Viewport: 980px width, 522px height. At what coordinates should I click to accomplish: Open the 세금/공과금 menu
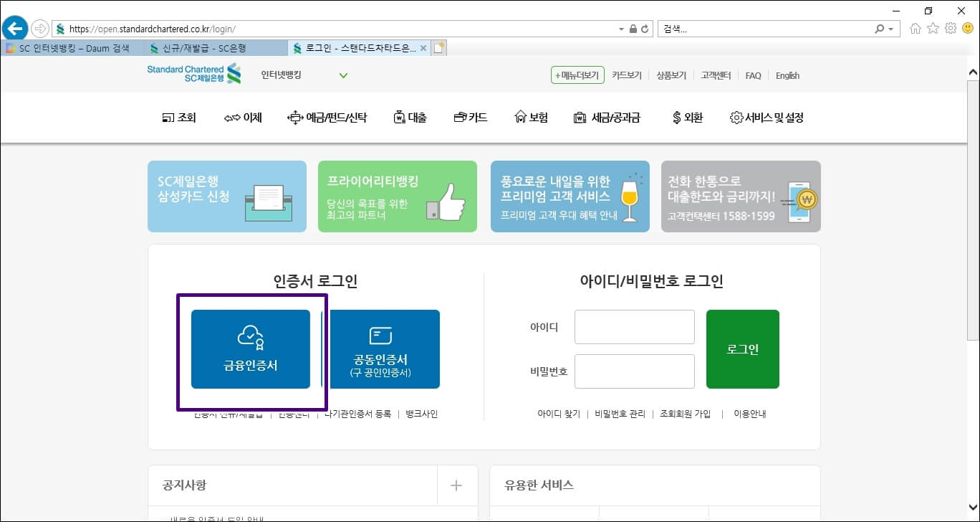tap(607, 118)
